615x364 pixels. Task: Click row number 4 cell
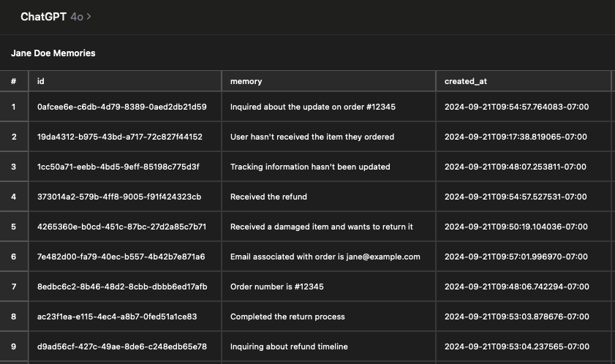click(x=14, y=197)
